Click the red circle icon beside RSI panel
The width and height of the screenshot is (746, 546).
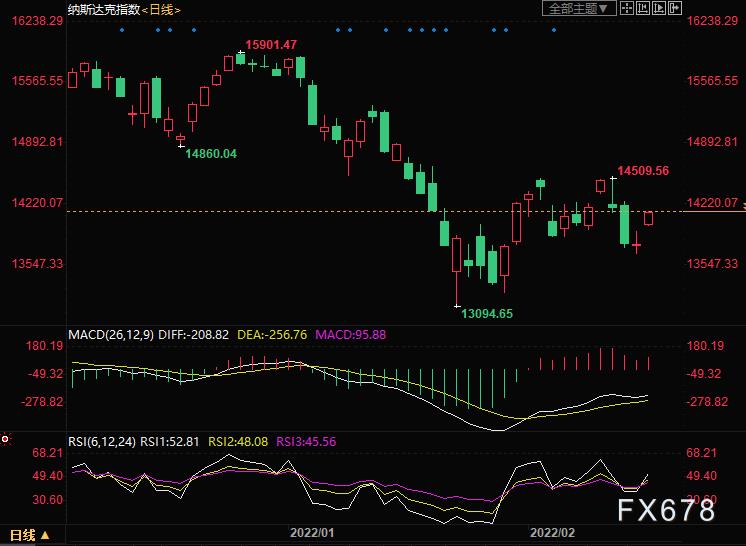[5, 439]
